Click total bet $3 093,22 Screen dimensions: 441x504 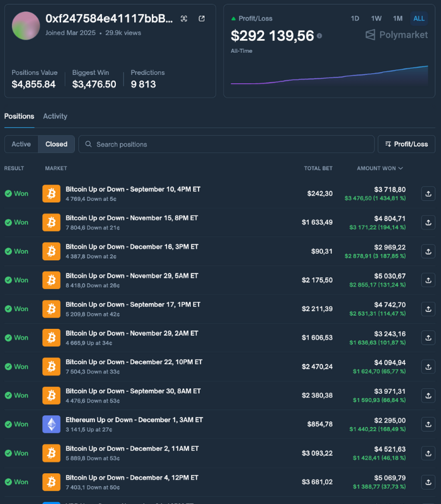[x=318, y=453]
